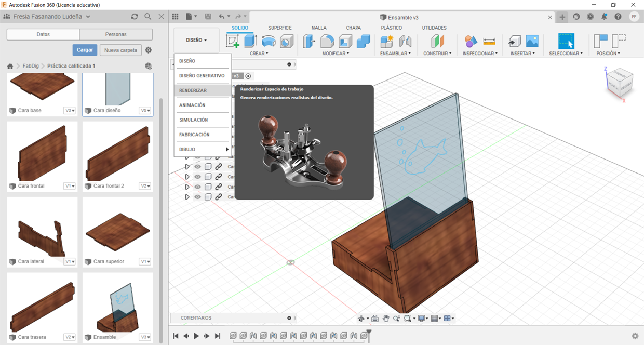This screenshot has height=345, width=644.
Task: Open the Job Status clock icon
Action: pos(591,17)
